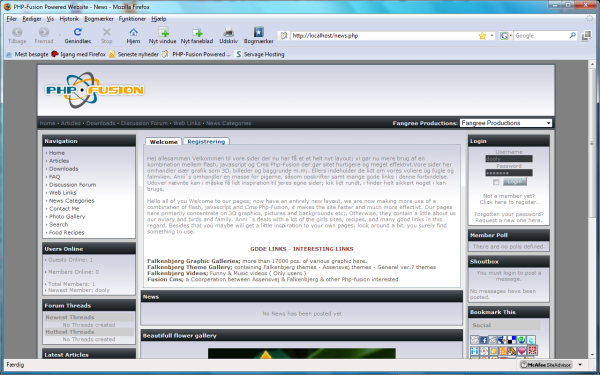Screen dimensions: 600x375
Task: Open the Fangree Productions theme dropdown
Action: (506, 123)
